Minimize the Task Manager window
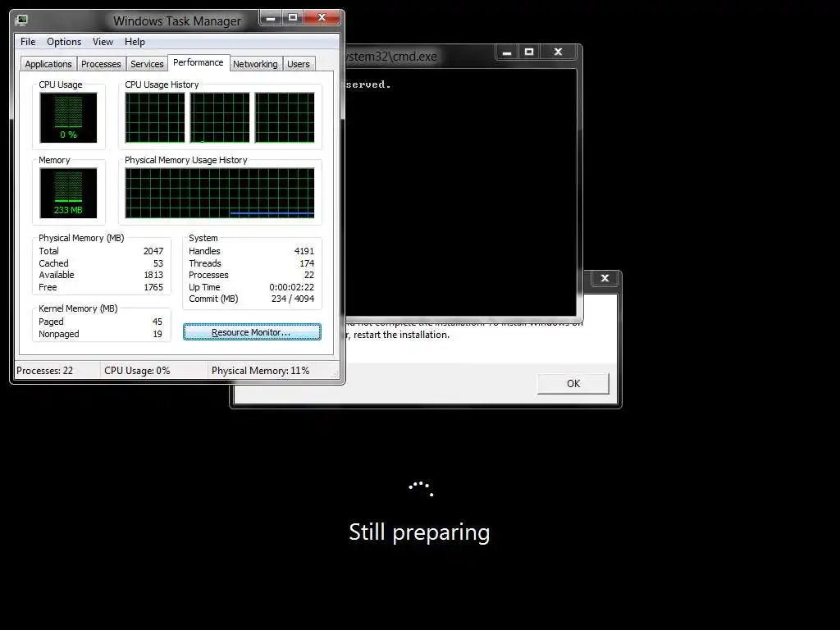The height and width of the screenshot is (630, 840). [x=271, y=18]
